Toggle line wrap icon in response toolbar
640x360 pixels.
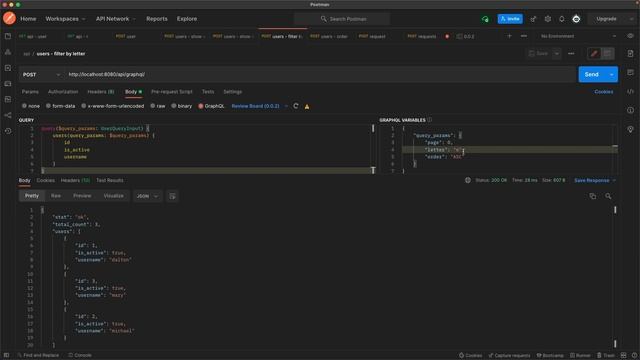click(172, 196)
